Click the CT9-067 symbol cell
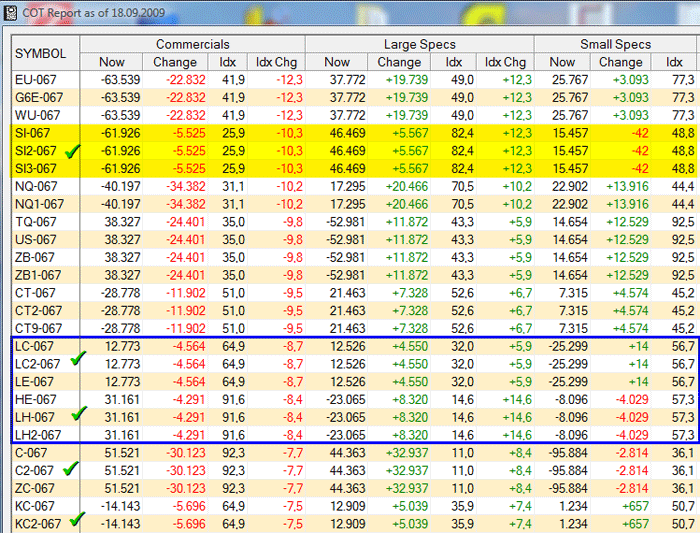The height and width of the screenshot is (533, 700). point(40,328)
